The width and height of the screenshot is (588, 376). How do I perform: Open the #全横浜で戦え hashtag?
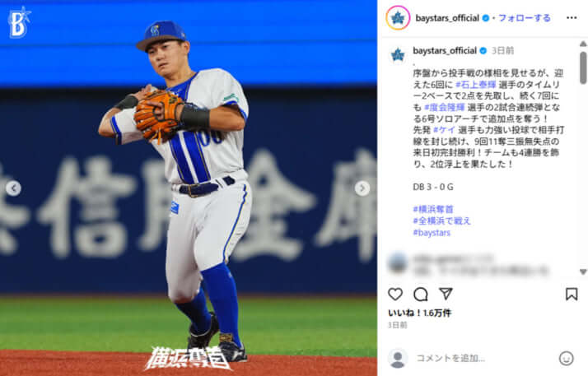(x=441, y=221)
